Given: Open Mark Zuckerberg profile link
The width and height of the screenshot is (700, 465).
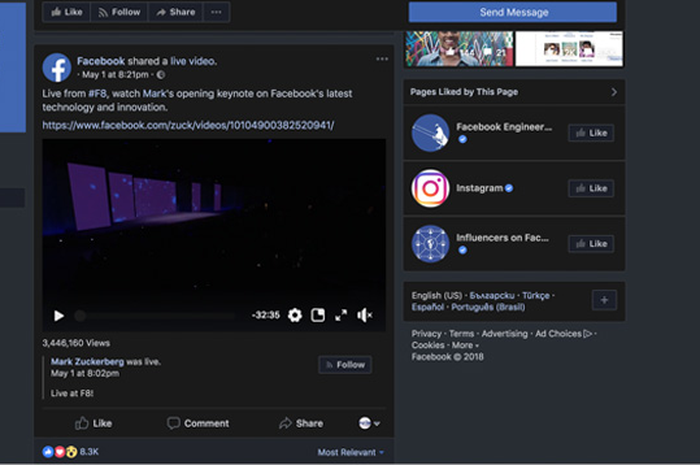Looking at the screenshot, I should [x=87, y=361].
